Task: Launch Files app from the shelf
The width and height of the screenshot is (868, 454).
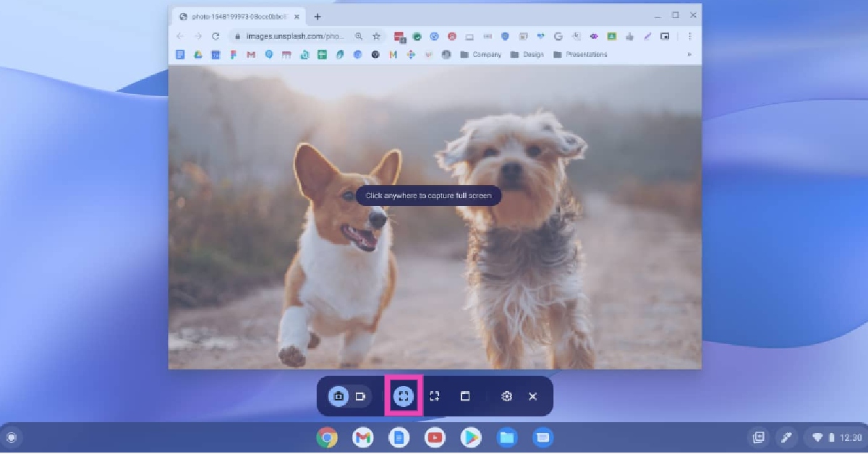Action: [x=507, y=437]
